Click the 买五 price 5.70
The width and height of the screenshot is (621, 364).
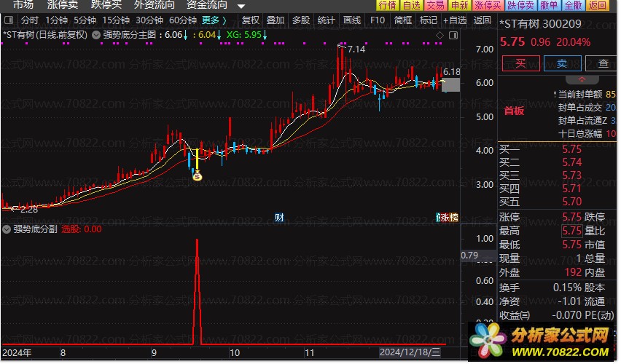[572, 202]
